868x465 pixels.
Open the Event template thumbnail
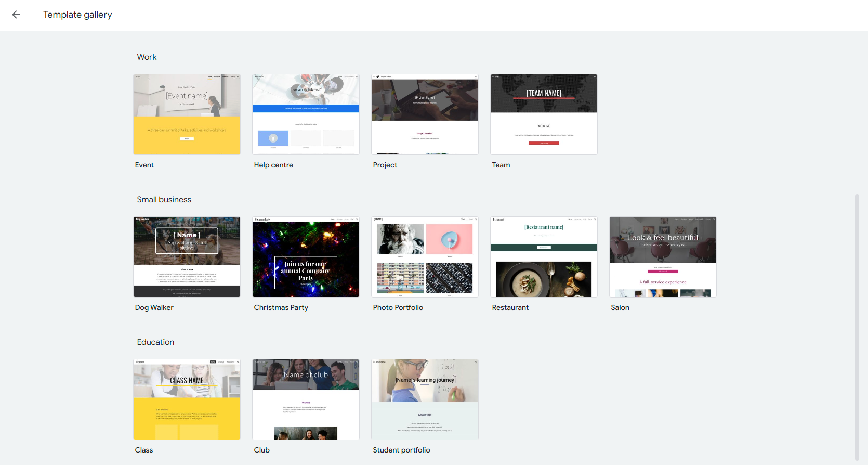[x=187, y=114]
